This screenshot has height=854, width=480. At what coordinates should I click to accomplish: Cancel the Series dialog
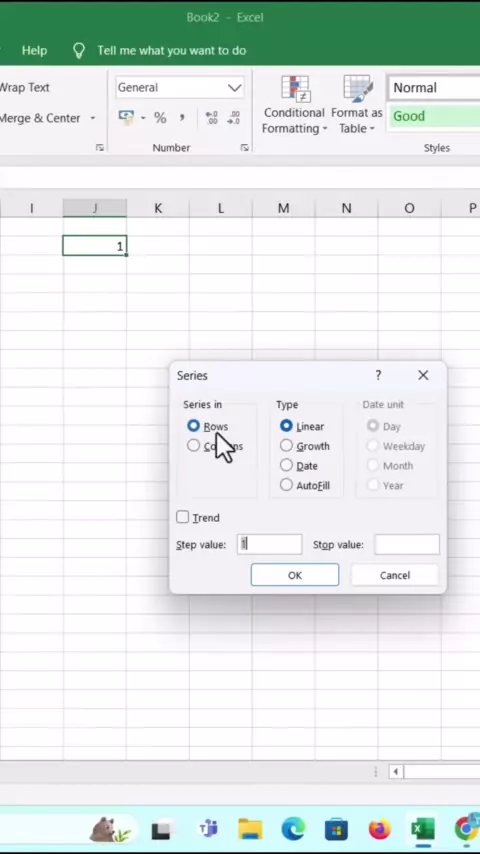tap(395, 575)
